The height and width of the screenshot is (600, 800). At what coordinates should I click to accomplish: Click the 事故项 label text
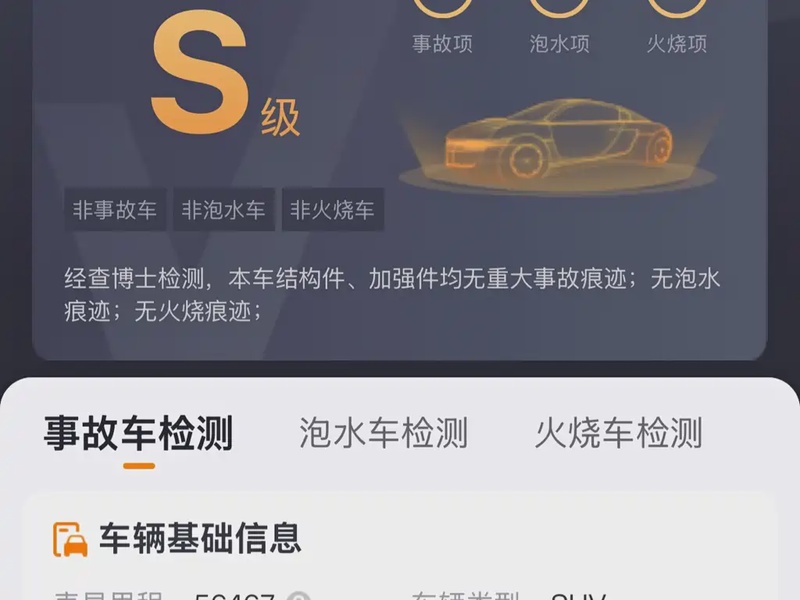click(442, 44)
